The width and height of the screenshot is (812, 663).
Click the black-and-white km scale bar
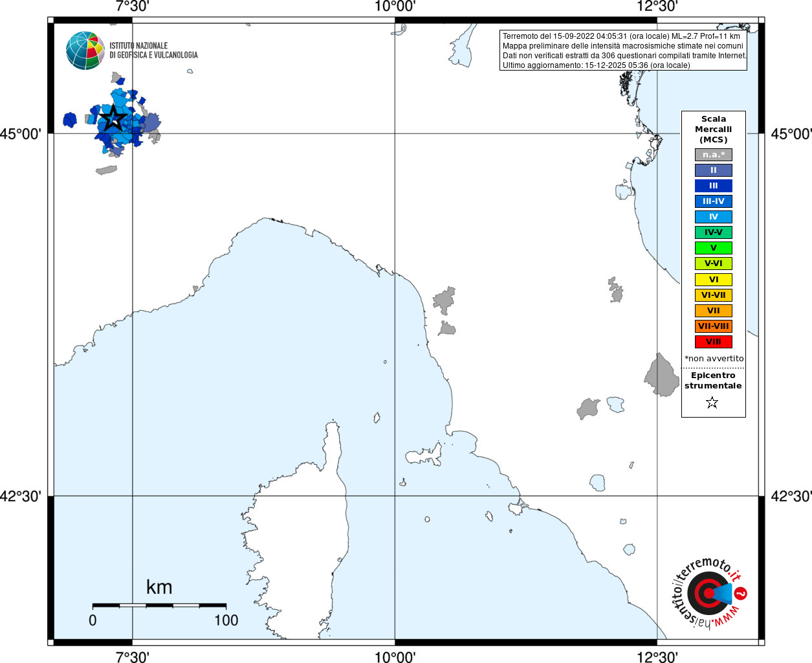(x=159, y=605)
